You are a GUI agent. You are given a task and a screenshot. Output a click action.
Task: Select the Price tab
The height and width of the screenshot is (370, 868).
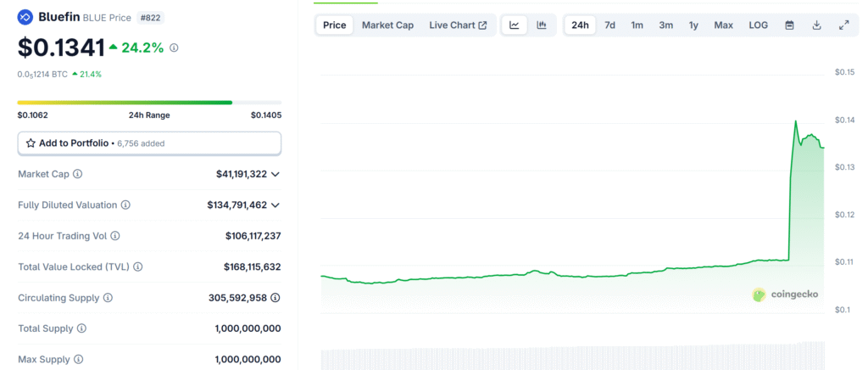(335, 25)
